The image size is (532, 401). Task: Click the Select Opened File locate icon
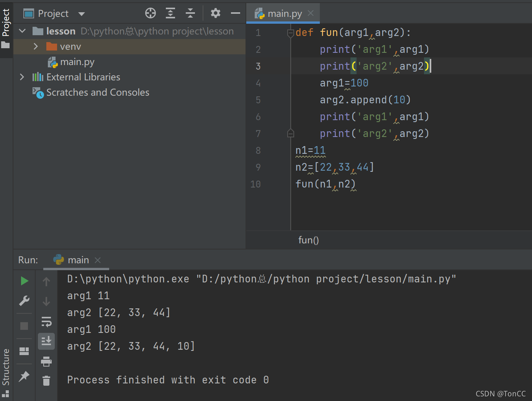tap(151, 13)
